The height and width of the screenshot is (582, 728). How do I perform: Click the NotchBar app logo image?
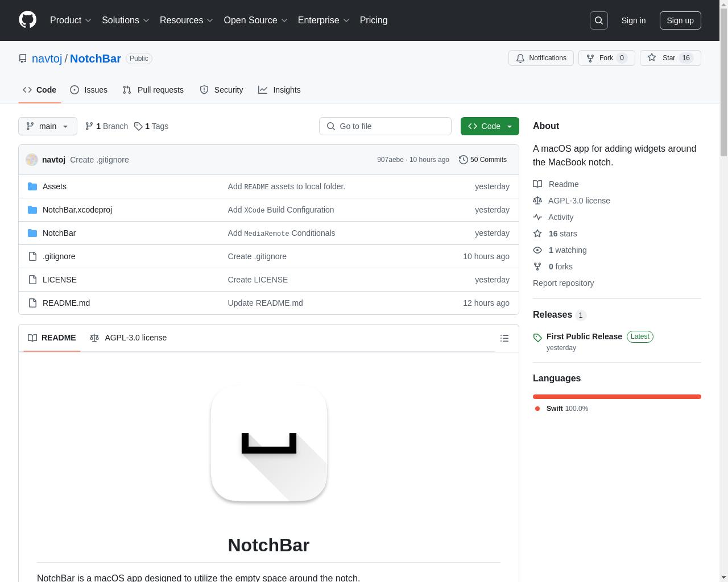(268, 443)
